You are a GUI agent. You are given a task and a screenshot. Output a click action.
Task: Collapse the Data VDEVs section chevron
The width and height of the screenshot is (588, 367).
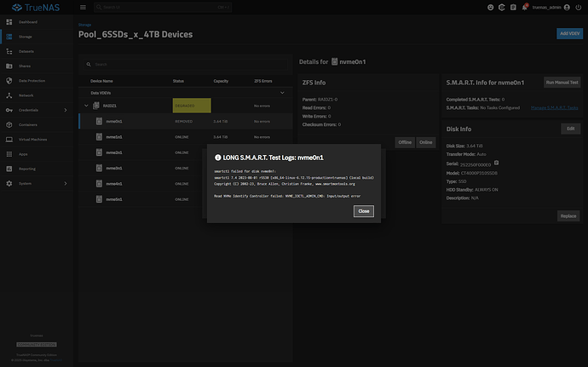click(x=282, y=93)
